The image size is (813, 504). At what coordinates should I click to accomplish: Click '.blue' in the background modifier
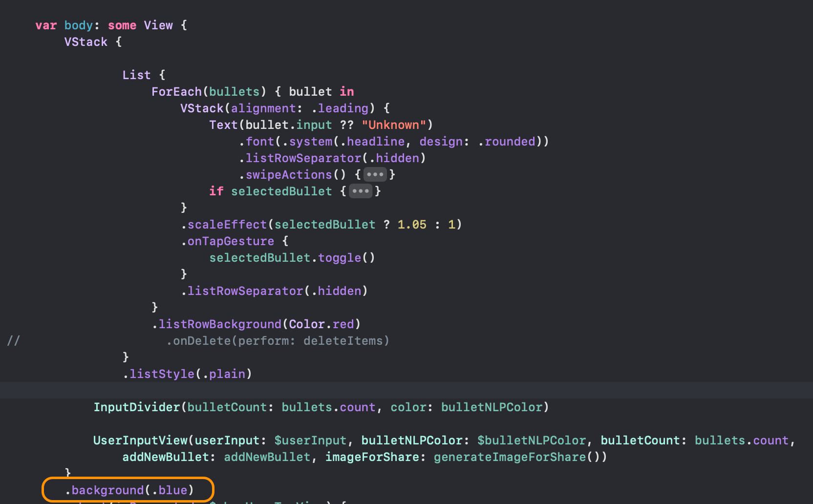pos(170,490)
